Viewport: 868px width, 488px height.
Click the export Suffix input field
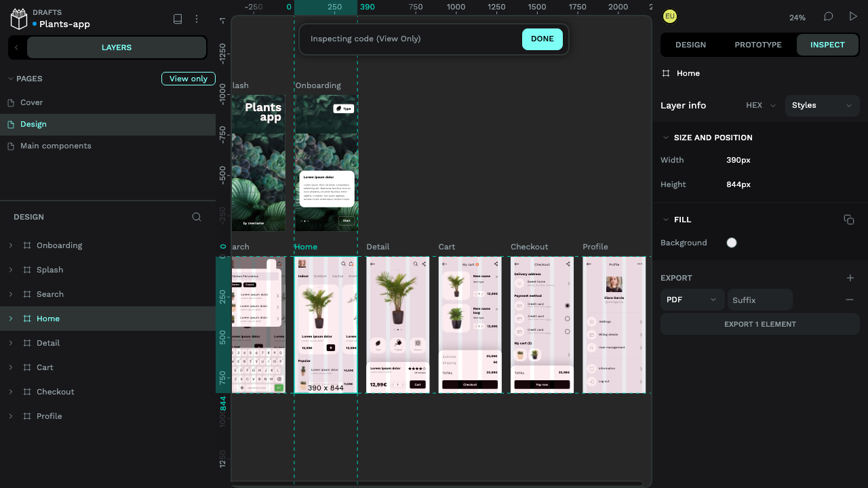(x=759, y=300)
